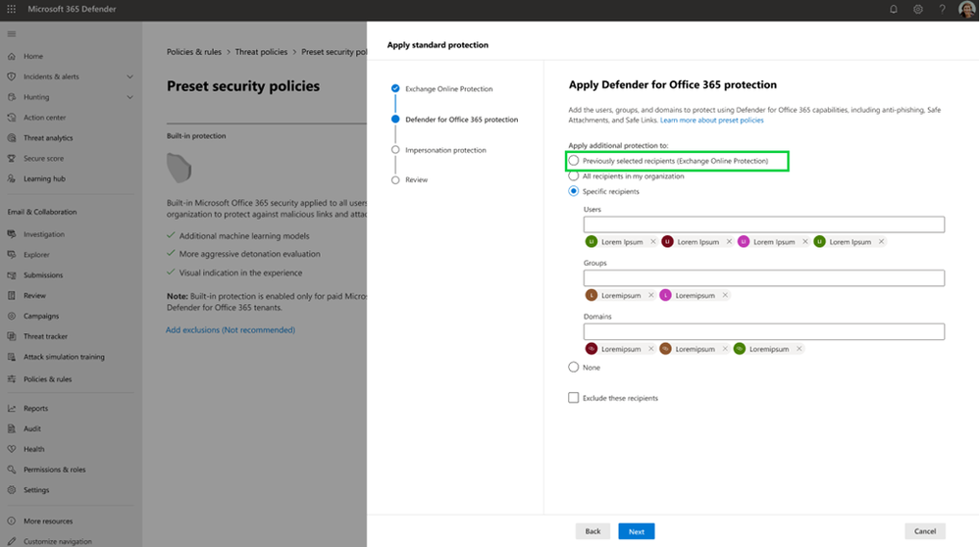The width and height of the screenshot is (980, 547).
Task: Open Learn more about preset policies link
Action: click(x=712, y=120)
